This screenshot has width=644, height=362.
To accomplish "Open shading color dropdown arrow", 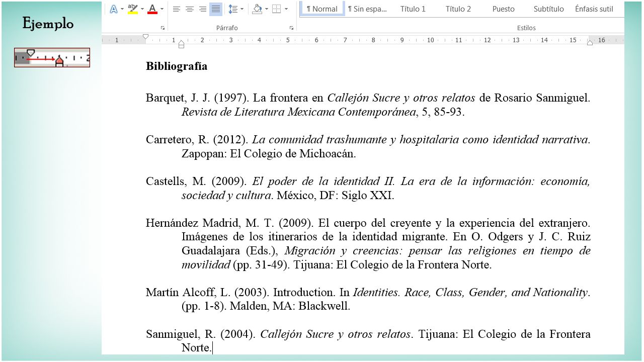I will coord(267,9).
